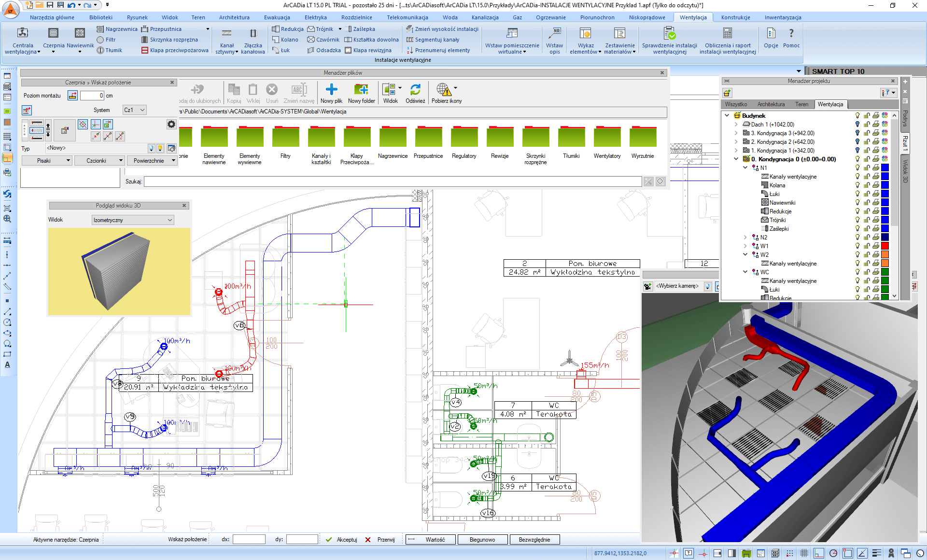Screen dimensions: 927x560
Task: Click the Przerwij button
Action: pos(380,540)
